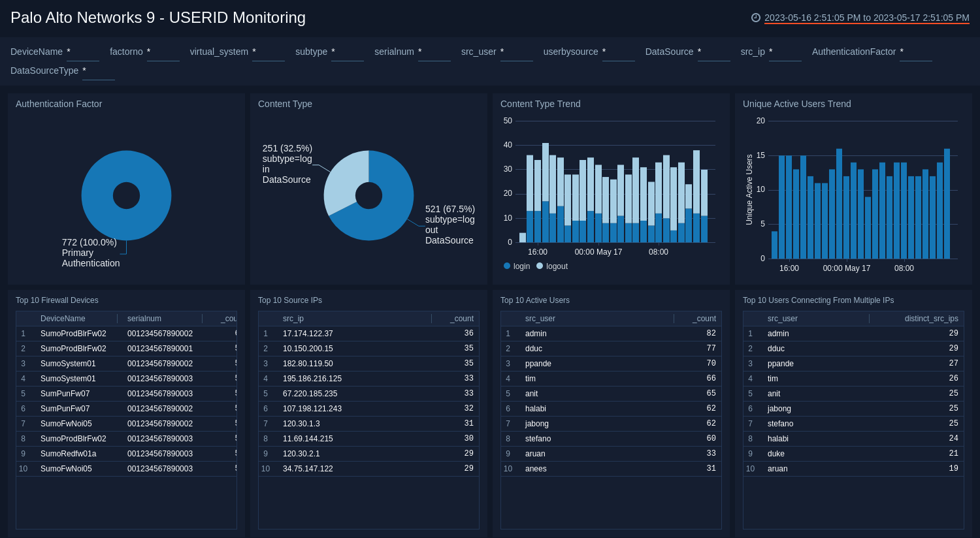Screen dimensions: 980x538
Task: Click source IP 17.174.122.37 entry
Action: [x=306, y=333]
